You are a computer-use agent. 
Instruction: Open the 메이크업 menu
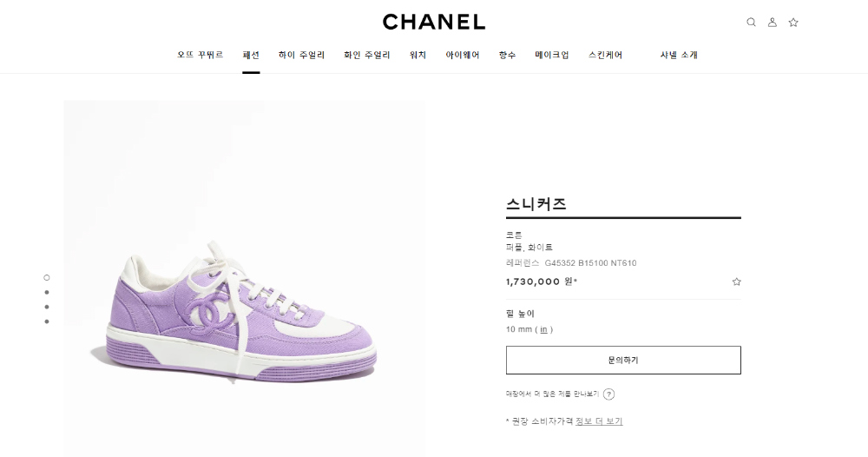click(x=552, y=55)
